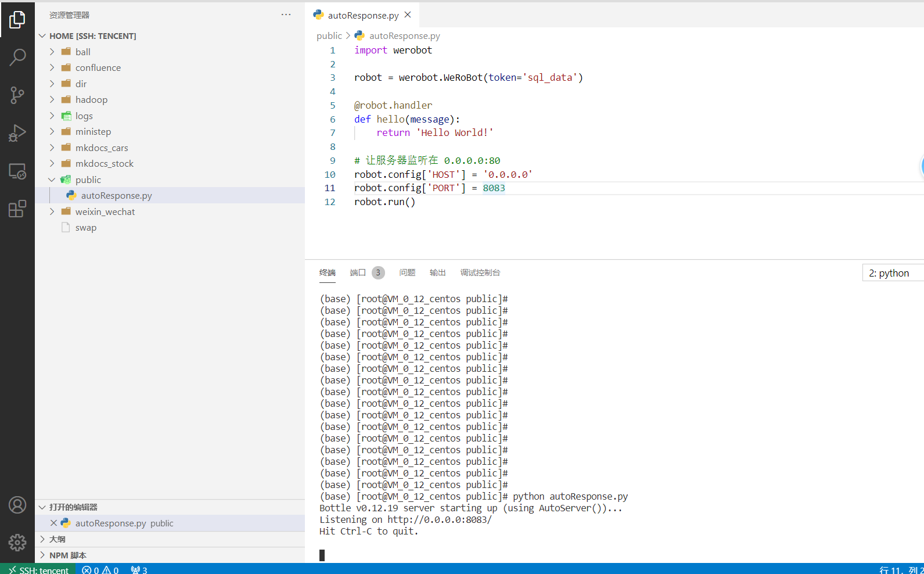Expand the mkdocs_cars folder

pyautogui.click(x=52, y=148)
